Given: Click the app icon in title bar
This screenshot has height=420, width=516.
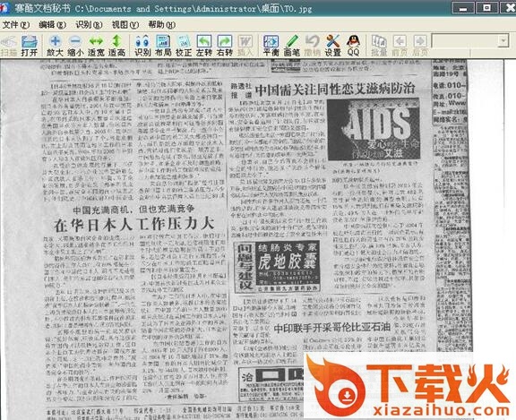Looking at the screenshot, I should (x=4, y=8).
